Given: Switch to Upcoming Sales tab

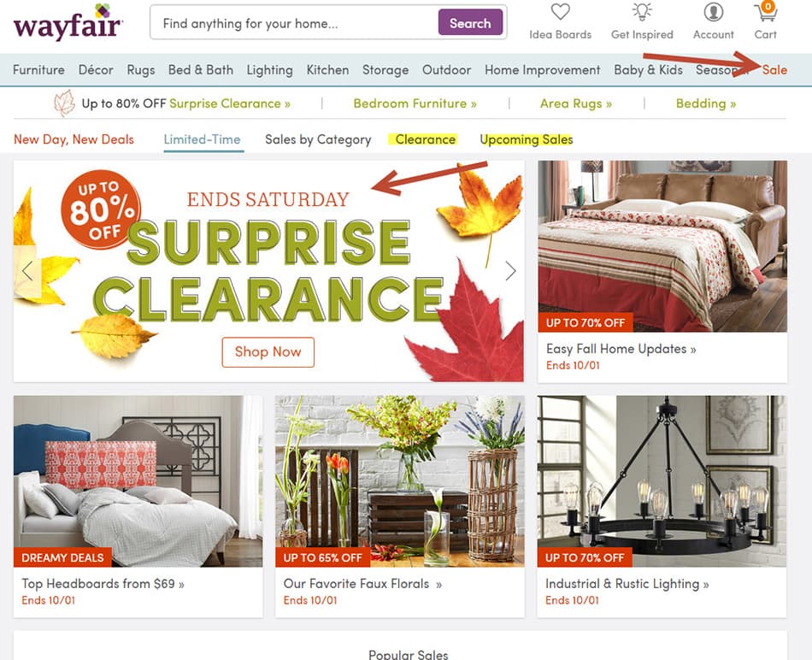Looking at the screenshot, I should tap(527, 139).
